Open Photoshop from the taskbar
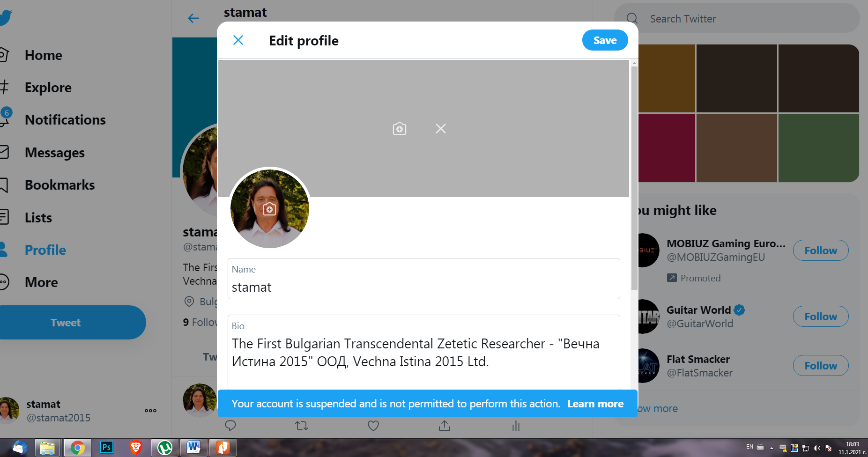The width and height of the screenshot is (868, 457). (107, 448)
